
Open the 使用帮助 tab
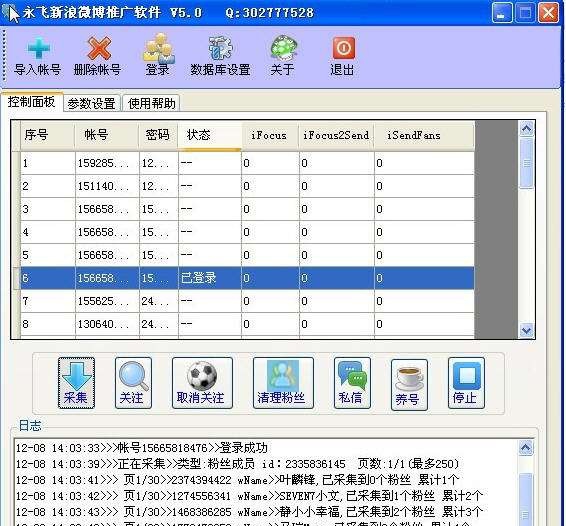[152, 103]
